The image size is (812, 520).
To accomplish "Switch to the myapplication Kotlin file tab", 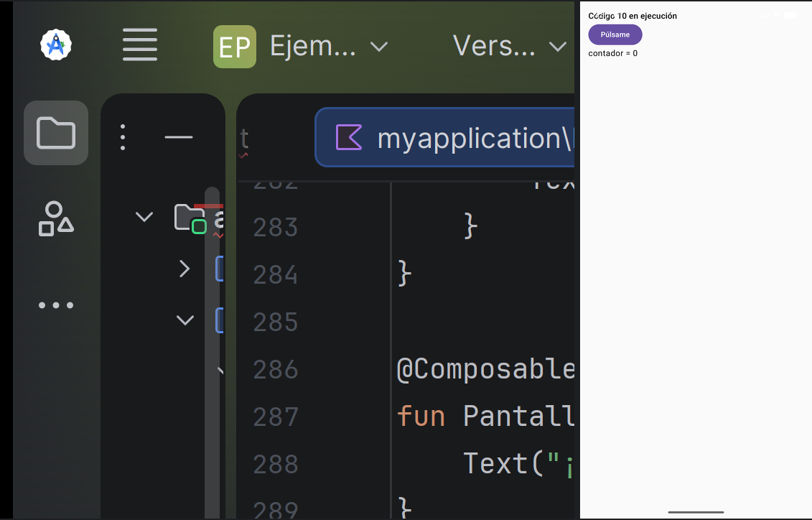I will (x=444, y=137).
